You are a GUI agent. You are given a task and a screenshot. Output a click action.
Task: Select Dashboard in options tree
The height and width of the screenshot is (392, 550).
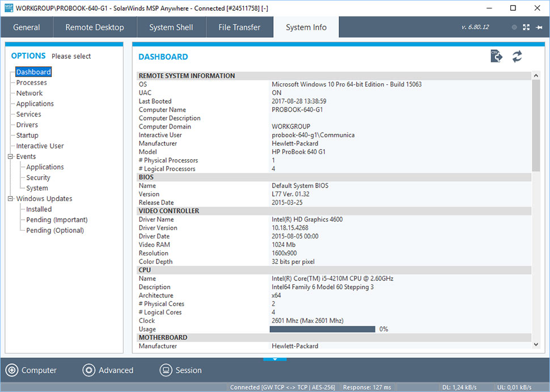pos(33,72)
